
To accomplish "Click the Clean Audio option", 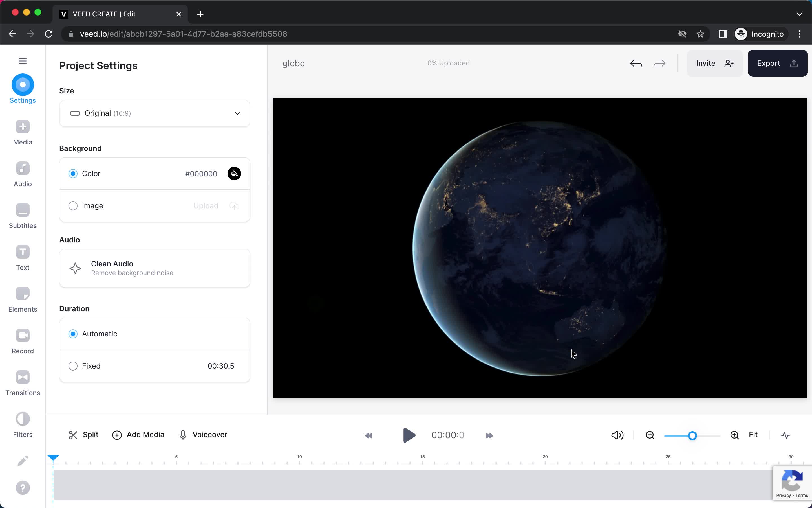I will click(154, 268).
